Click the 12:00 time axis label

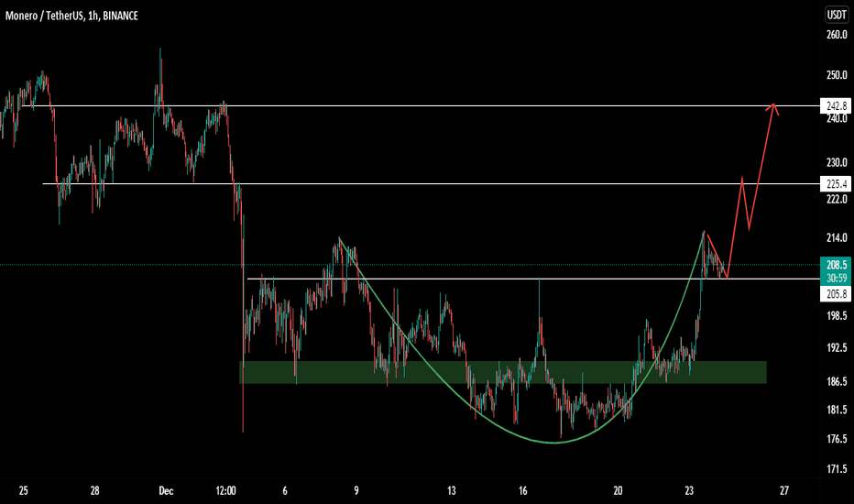click(225, 491)
